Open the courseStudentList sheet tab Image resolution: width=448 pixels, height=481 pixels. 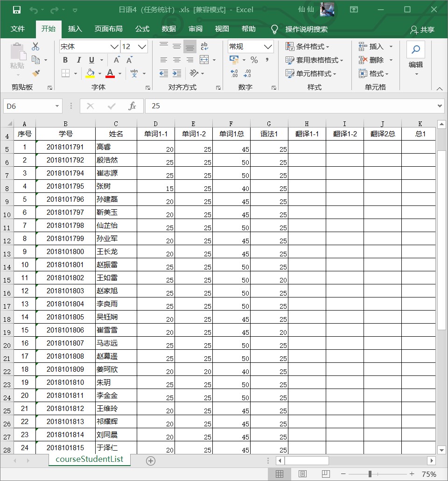point(89,459)
